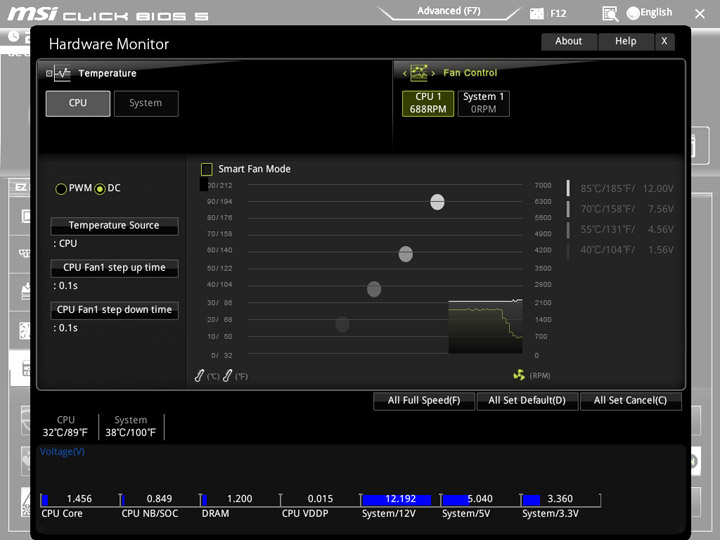Enable the Smart Fan Mode checkbox

[207, 169]
